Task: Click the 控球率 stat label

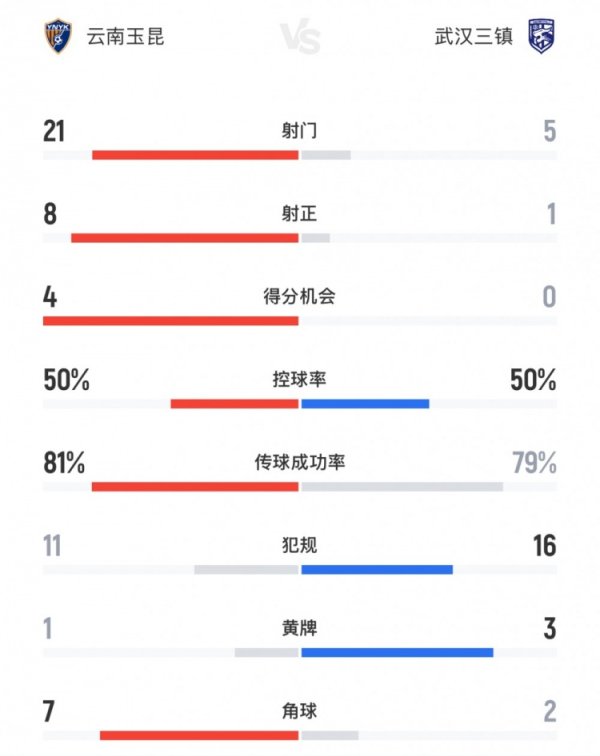Action: coord(300,380)
